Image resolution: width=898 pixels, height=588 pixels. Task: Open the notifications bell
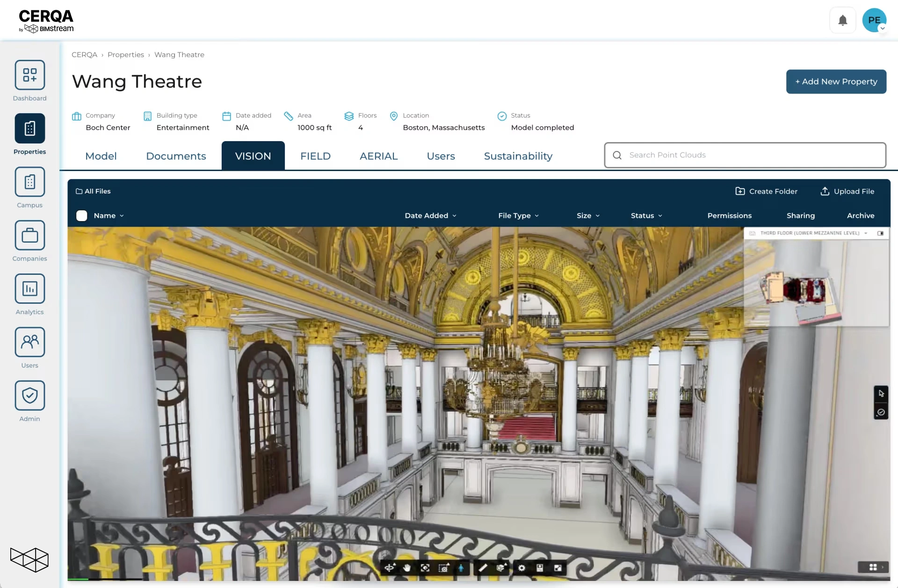(x=842, y=20)
